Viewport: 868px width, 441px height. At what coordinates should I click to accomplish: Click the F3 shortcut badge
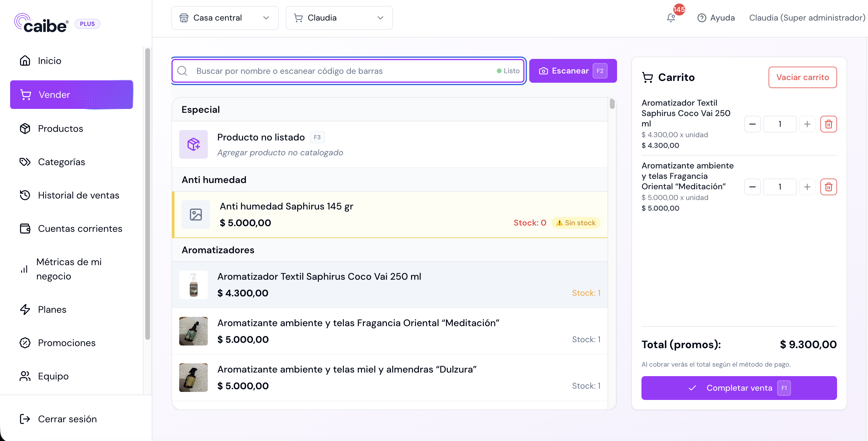pyautogui.click(x=317, y=137)
